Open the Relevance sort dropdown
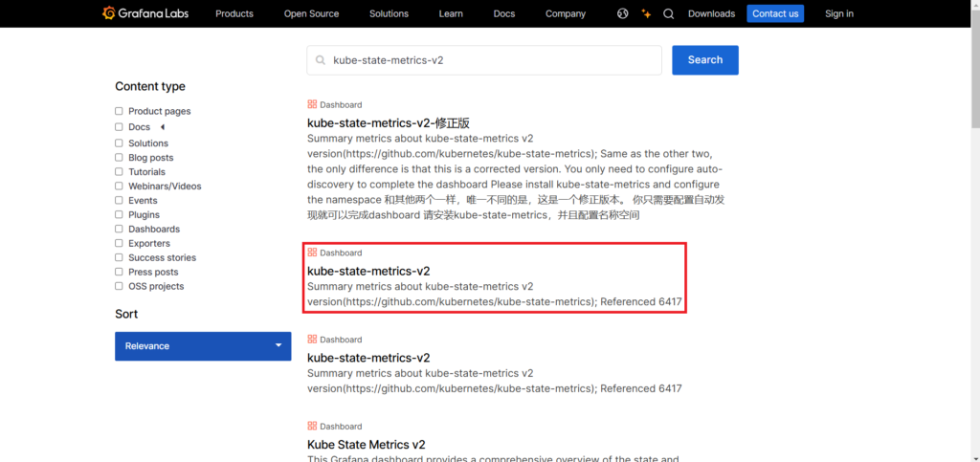The image size is (980, 462). pyautogui.click(x=203, y=346)
